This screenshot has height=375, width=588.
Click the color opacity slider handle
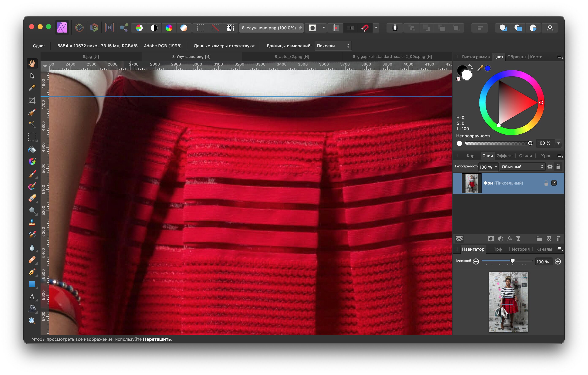click(530, 143)
